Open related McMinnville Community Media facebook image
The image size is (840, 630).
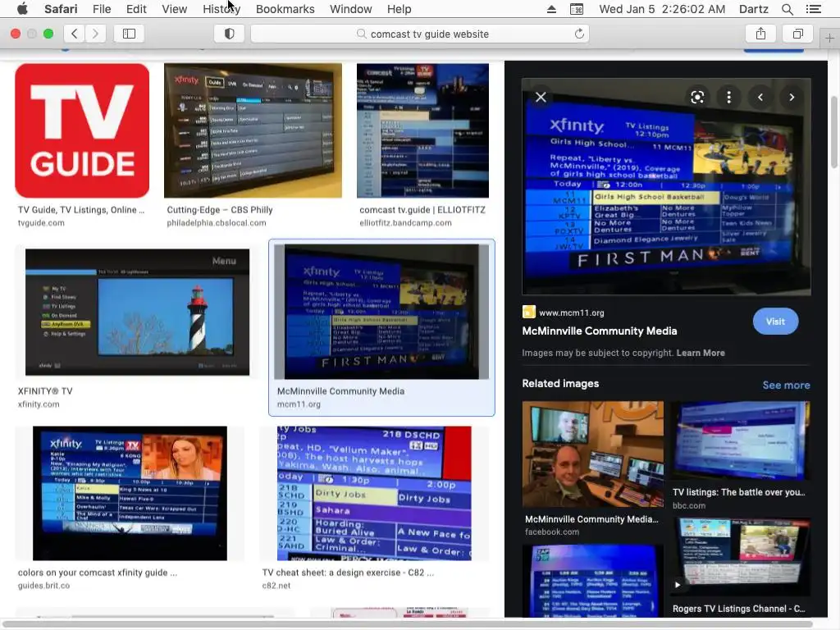[593, 454]
